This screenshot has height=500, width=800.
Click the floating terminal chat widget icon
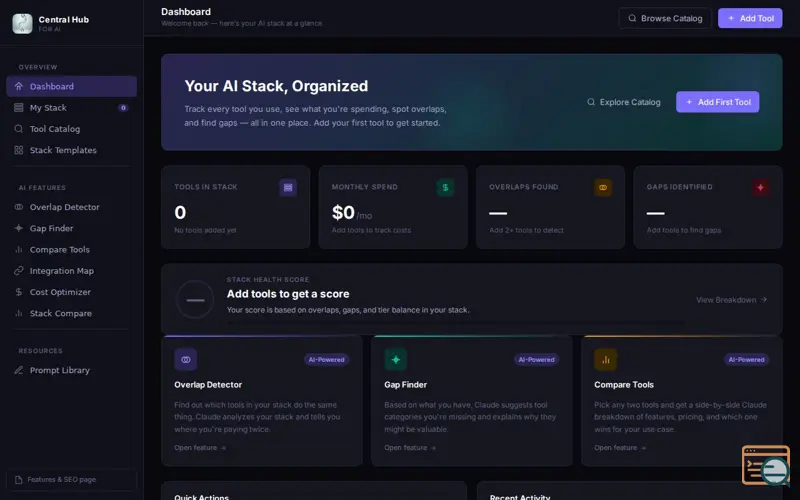tap(766, 465)
